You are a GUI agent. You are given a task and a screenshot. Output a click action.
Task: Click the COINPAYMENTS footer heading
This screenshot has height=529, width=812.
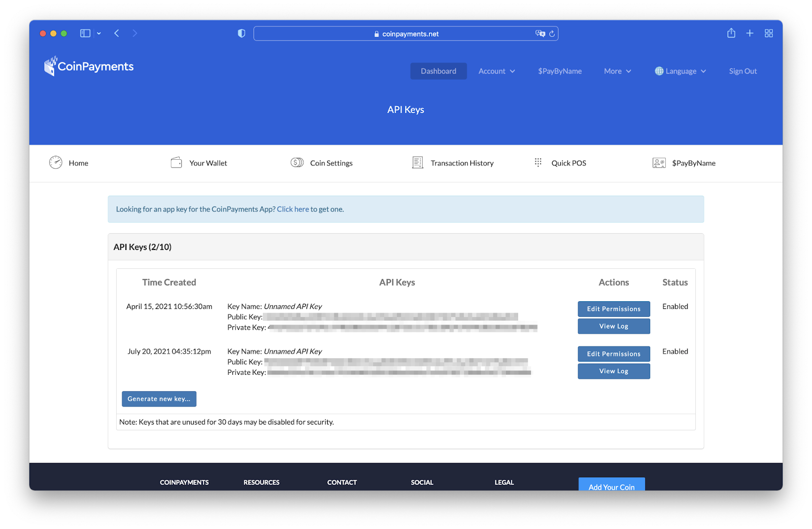point(184,482)
